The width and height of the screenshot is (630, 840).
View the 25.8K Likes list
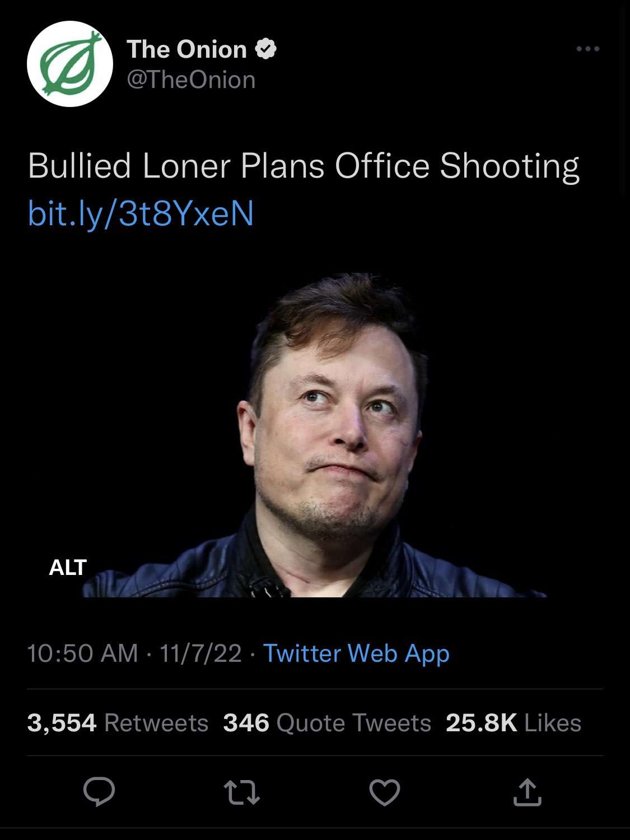pyautogui.click(x=514, y=723)
